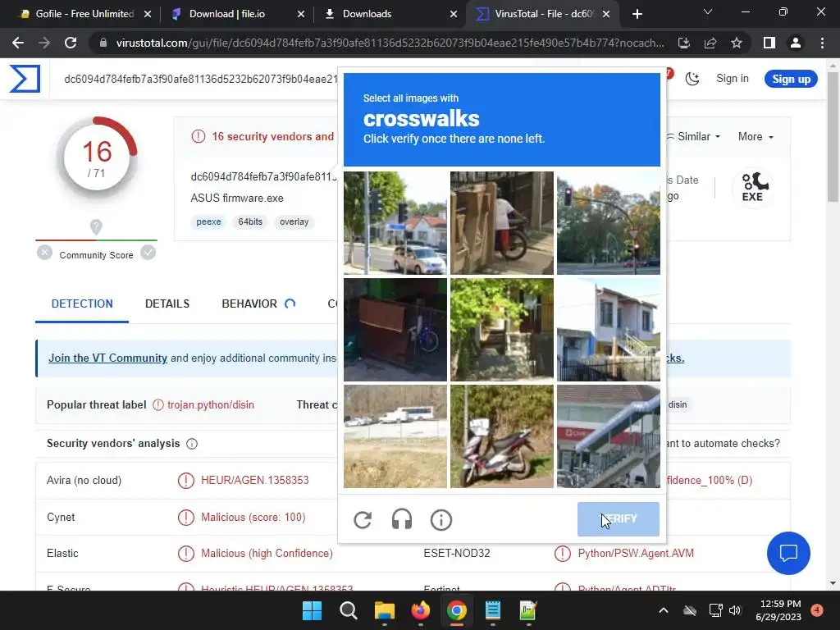Show hidden system tray icons
Viewport: 840px width, 630px height.
663,610
